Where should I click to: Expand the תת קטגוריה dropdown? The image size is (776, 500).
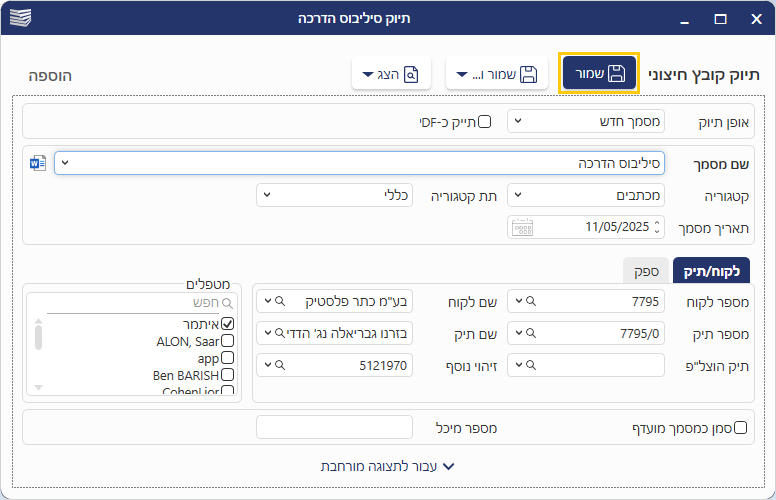335,195
